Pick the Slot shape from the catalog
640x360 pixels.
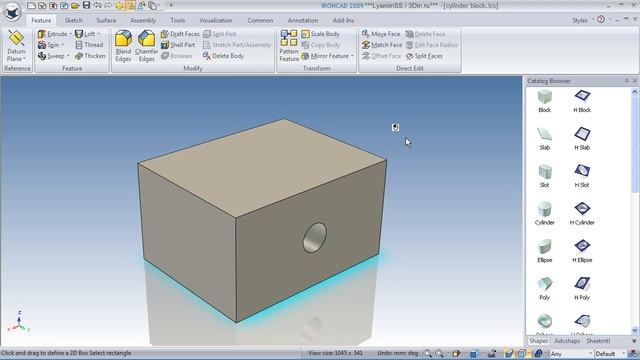coord(544,176)
